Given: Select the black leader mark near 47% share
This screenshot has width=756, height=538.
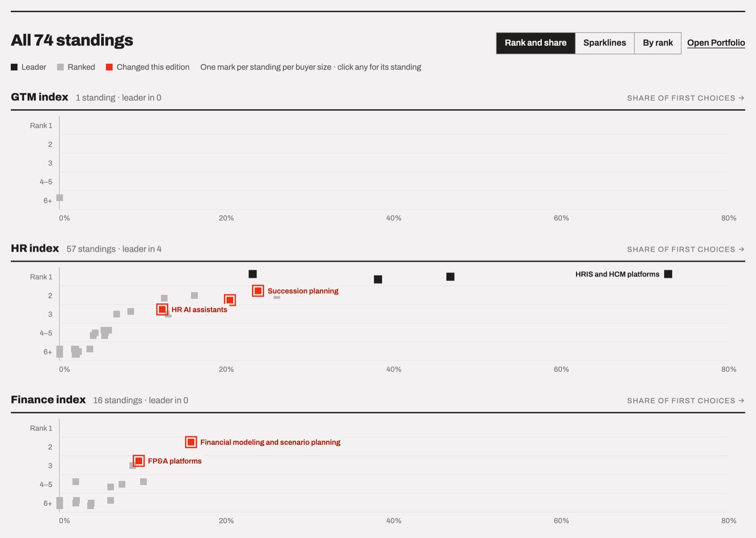Looking at the screenshot, I should [450, 276].
